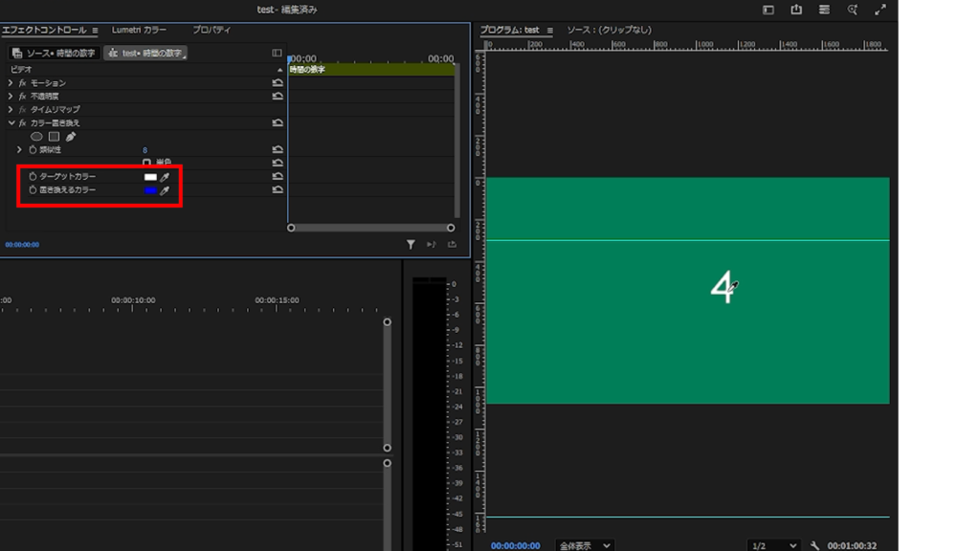This screenshot has width=980, height=551.
Task: Open the workspaces layout icon in title bar
Action: [768, 10]
